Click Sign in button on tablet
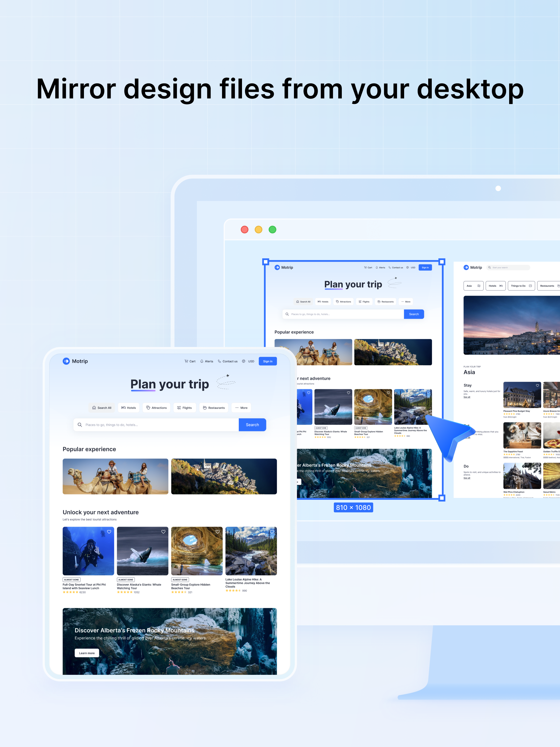This screenshot has height=747, width=560. [x=267, y=361]
